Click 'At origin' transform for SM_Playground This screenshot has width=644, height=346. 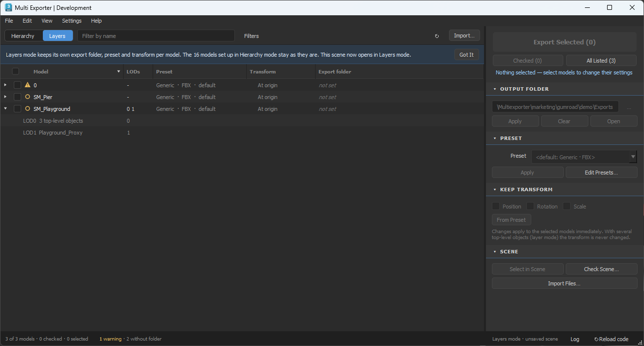267,109
